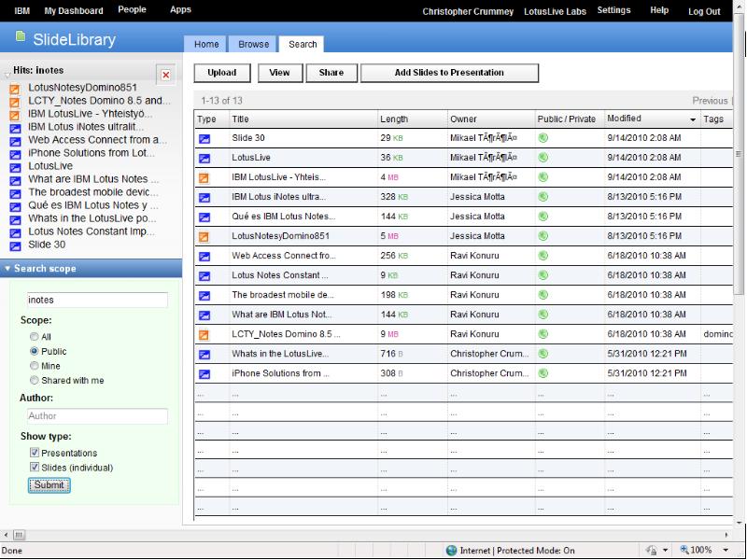Image resolution: width=747 pixels, height=560 pixels.
Task: Click slide icon beside iPhone Solutions in hits list
Action: tap(15, 153)
